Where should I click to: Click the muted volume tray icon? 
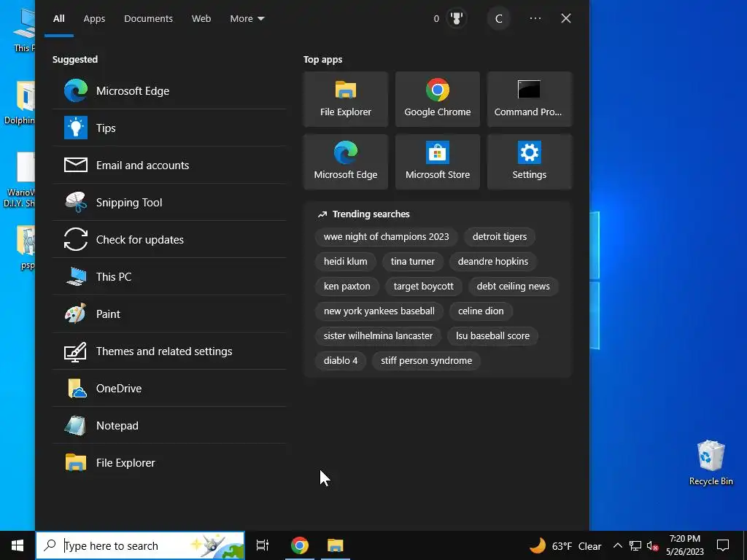pyautogui.click(x=652, y=545)
